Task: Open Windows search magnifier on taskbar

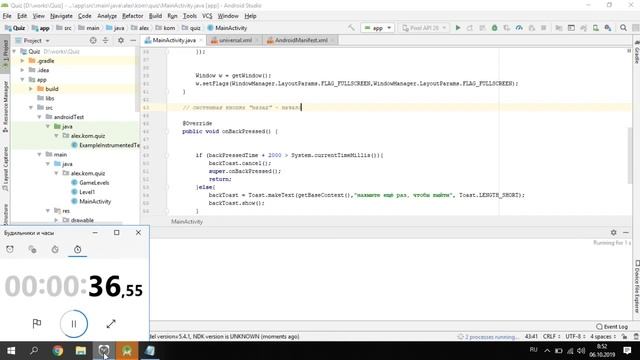Action: [x=34, y=351]
